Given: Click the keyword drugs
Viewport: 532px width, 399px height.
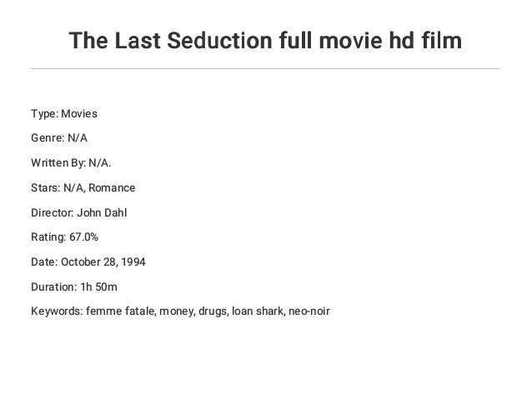Looking at the screenshot, I should point(213,312).
